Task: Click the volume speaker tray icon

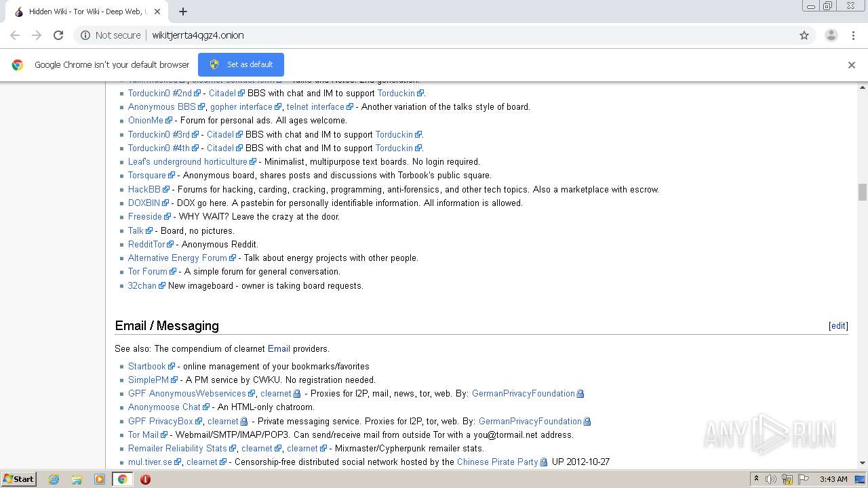Action: click(x=771, y=479)
